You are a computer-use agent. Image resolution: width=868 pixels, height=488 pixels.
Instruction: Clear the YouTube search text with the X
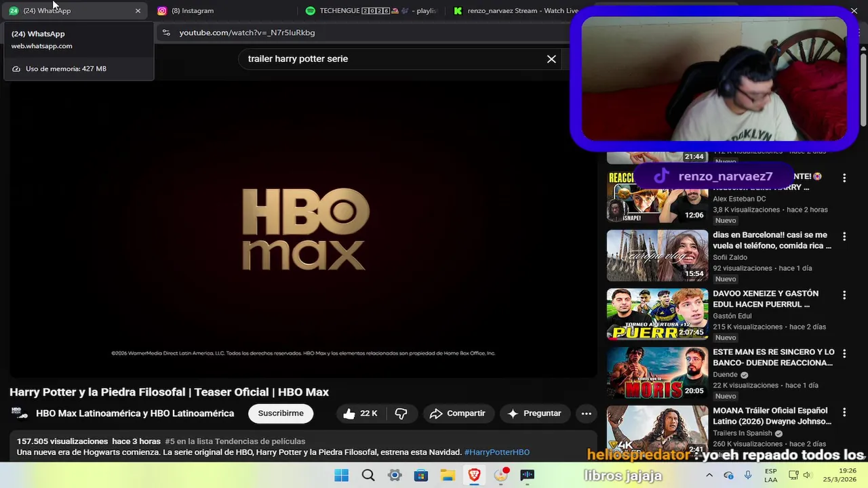[551, 59]
